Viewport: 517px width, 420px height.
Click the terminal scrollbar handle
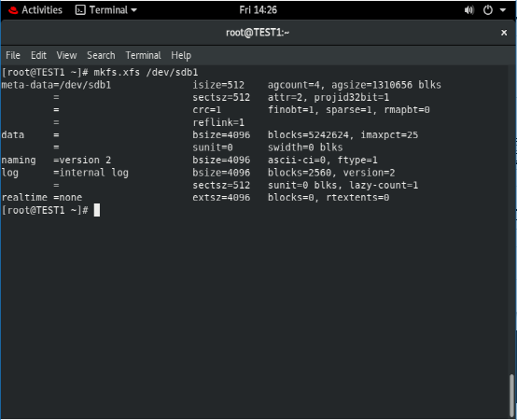click(511, 396)
